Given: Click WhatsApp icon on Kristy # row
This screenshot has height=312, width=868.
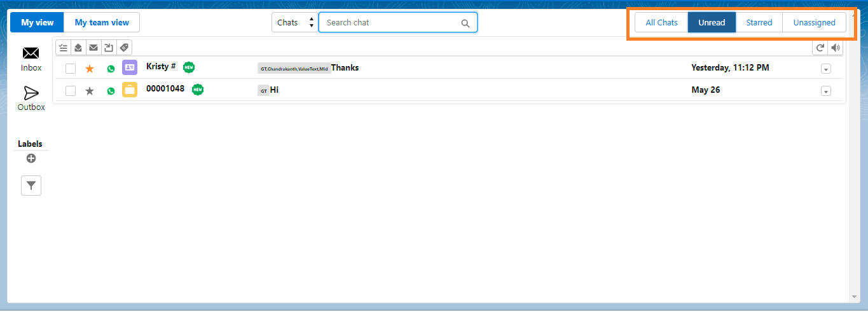Looking at the screenshot, I should point(111,69).
